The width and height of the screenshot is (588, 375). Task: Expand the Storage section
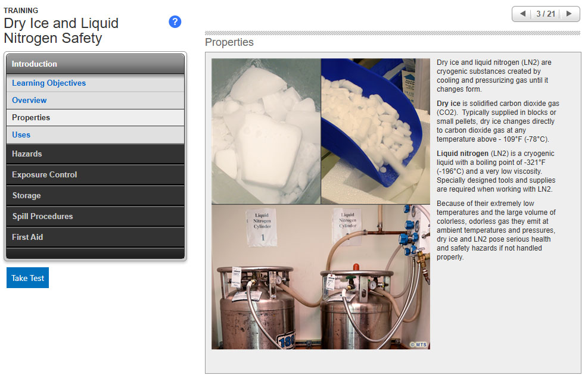[x=95, y=196]
